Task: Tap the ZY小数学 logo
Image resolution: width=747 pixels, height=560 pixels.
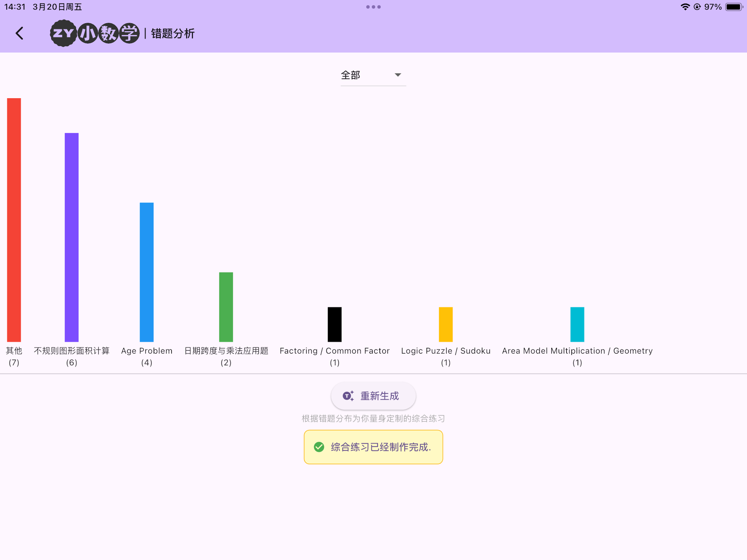Action: [x=94, y=33]
